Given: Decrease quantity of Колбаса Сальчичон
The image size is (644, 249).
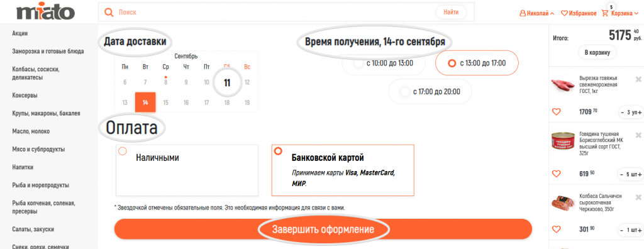Looking at the screenshot, I should click(x=623, y=230).
